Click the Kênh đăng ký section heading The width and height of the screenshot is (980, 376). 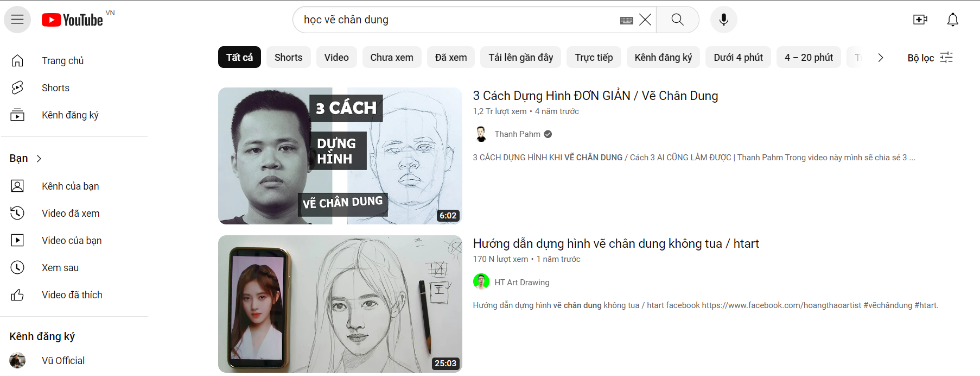(x=42, y=336)
